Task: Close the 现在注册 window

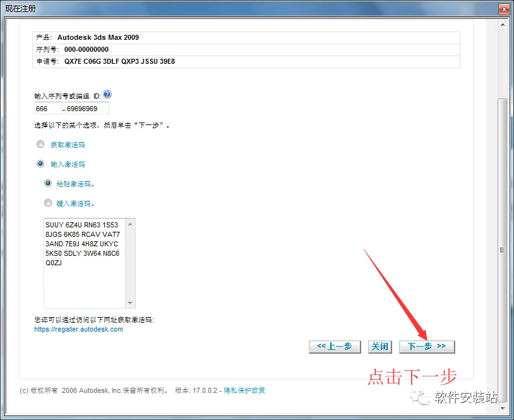Action: tap(504, 9)
